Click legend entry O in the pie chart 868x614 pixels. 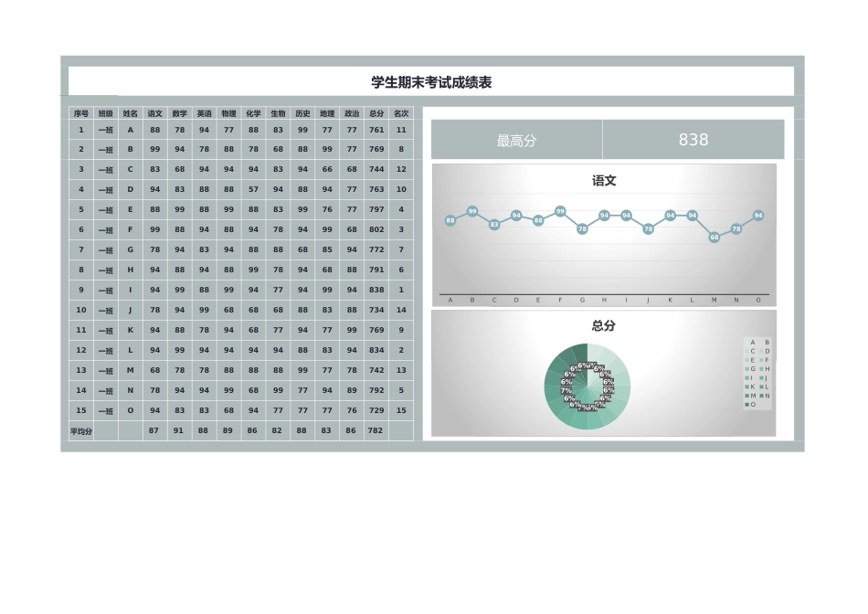[751, 405]
